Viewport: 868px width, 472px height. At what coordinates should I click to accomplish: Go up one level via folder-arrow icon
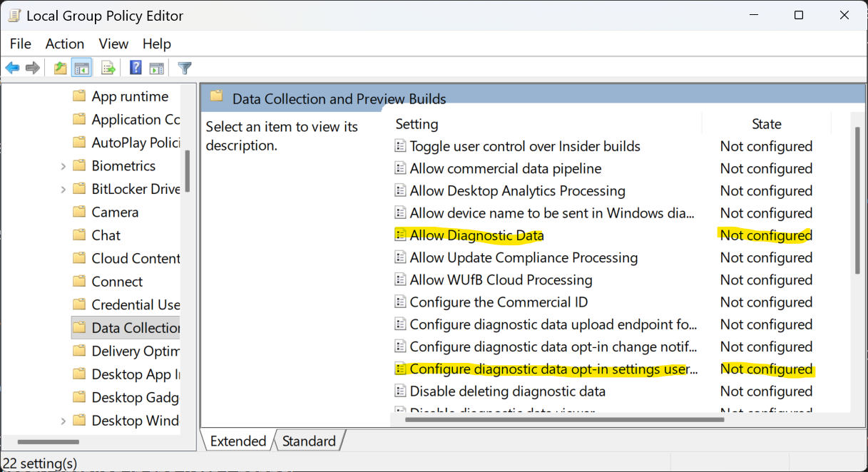(x=61, y=68)
